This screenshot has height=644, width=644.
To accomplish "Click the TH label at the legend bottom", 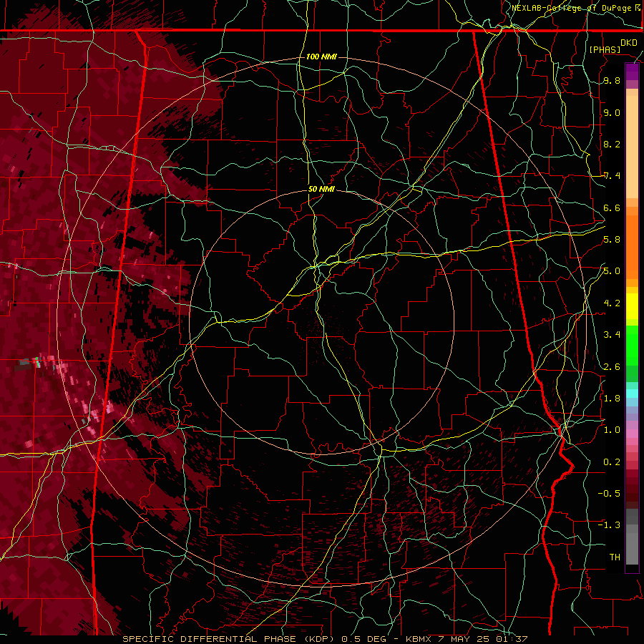I will click(x=615, y=557).
